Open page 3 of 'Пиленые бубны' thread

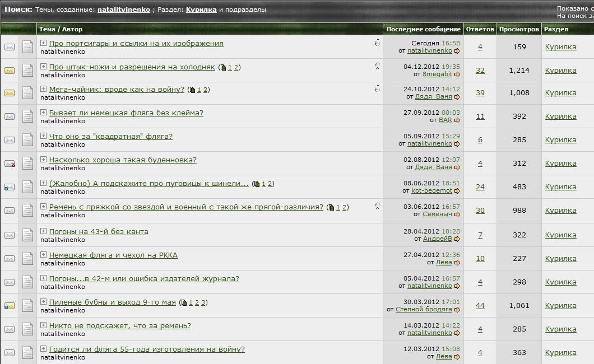(203, 303)
